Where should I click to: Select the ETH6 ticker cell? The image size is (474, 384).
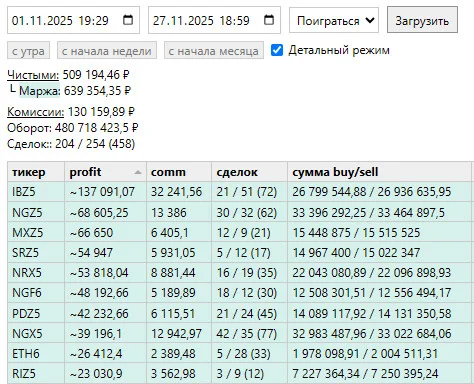point(36,353)
